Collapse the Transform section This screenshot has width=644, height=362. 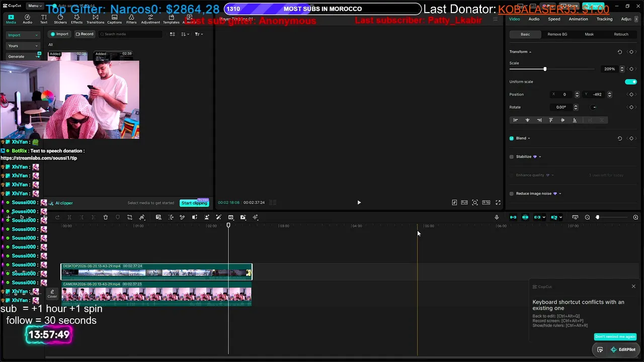point(530,52)
